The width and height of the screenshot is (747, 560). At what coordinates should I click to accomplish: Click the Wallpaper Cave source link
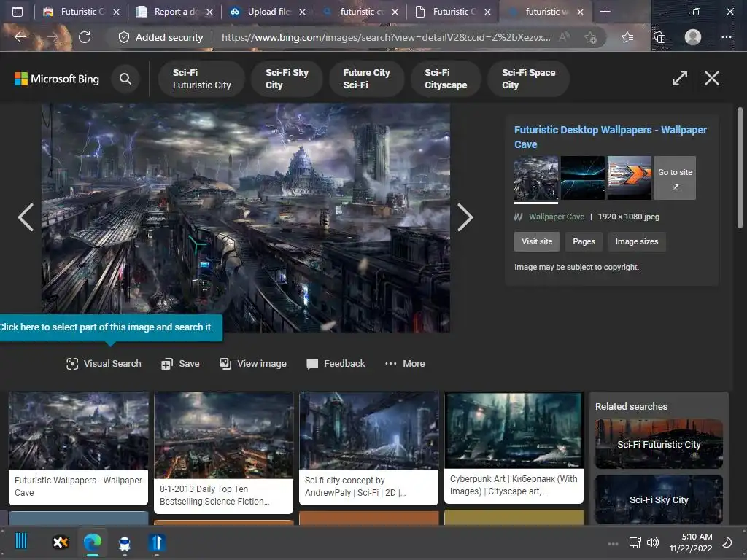(556, 217)
